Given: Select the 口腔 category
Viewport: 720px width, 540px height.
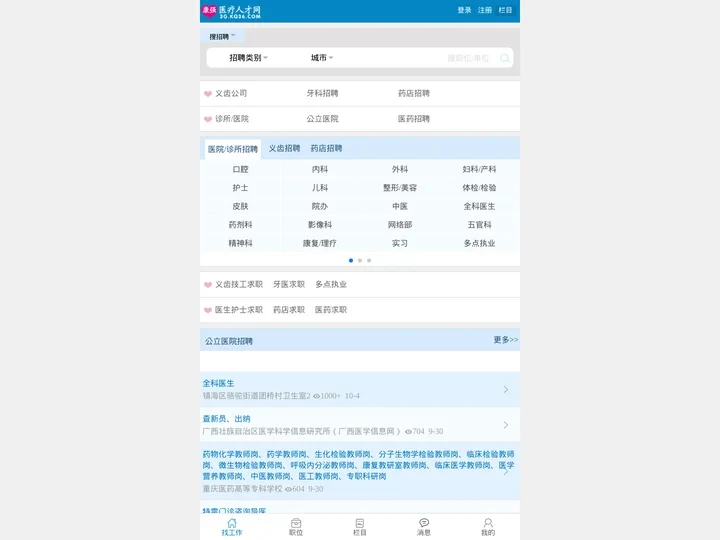Looking at the screenshot, I should click(240, 169).
